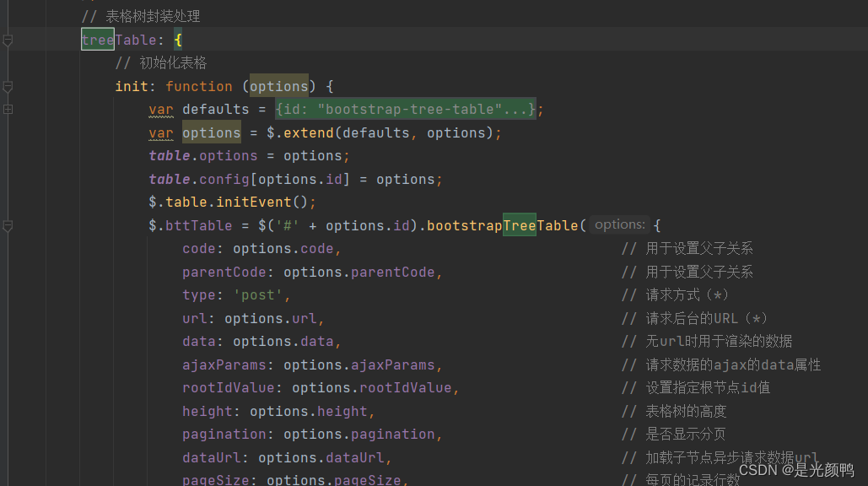Click the $.extend method call
The height and width of the screenshot is (486, 868).
(300, 132)
